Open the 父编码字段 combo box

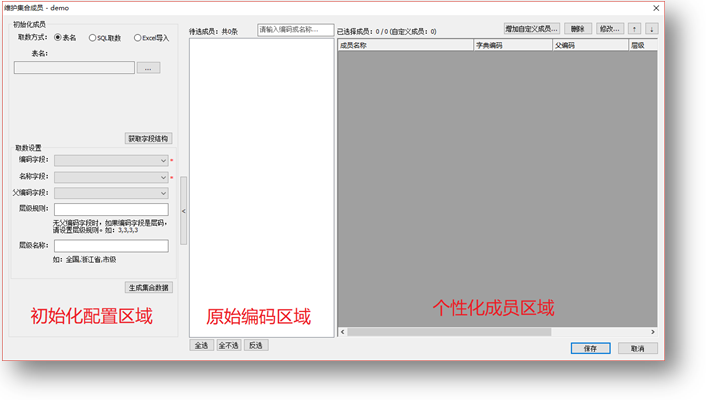coord(111,193)
